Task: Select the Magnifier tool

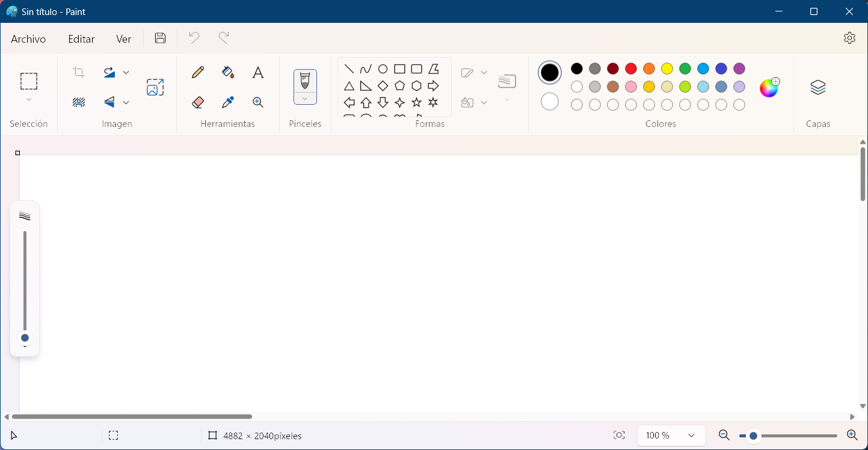Action: [258, 102]
